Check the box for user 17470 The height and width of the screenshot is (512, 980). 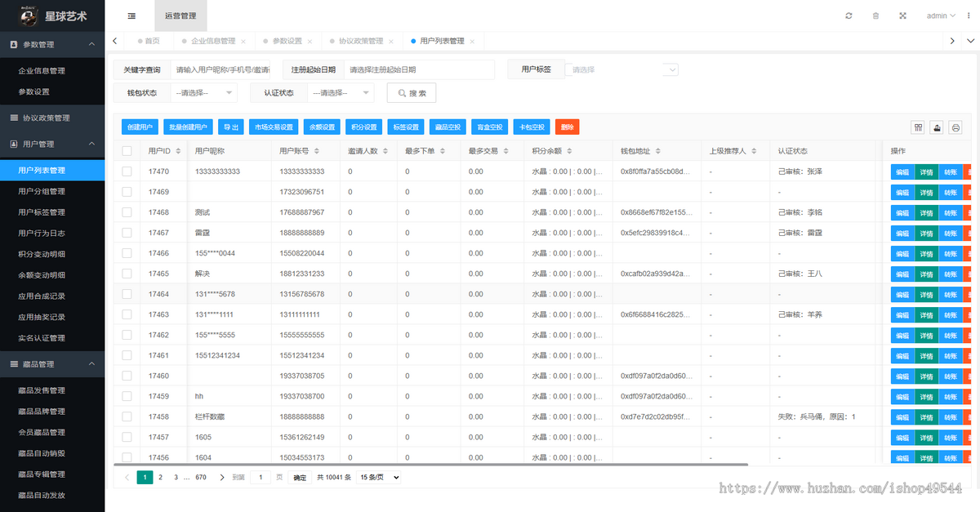click(127, 171)
